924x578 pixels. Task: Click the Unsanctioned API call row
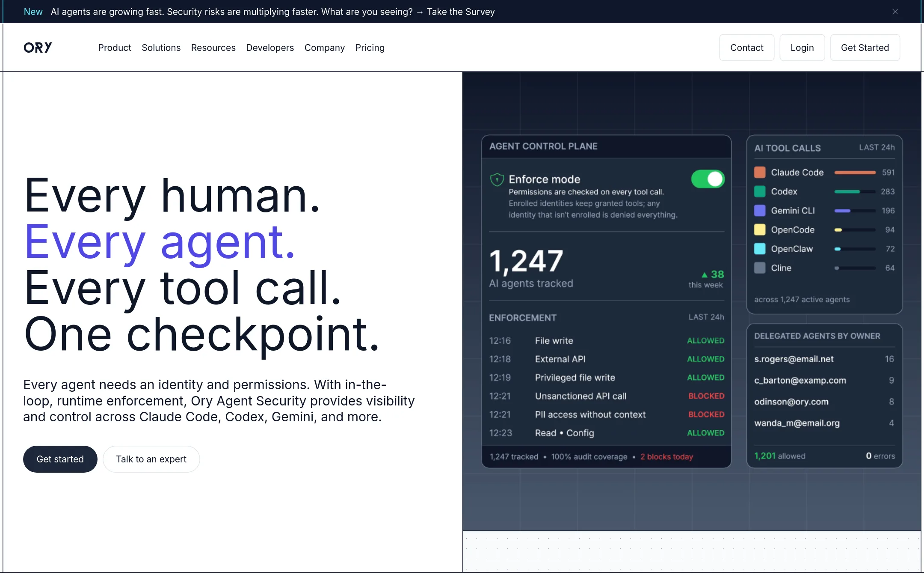click(607, 396)
